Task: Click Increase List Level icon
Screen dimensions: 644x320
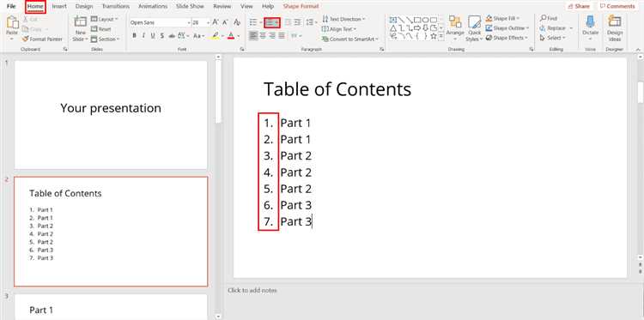Action: pyautogui.click(x=297, y=22)
